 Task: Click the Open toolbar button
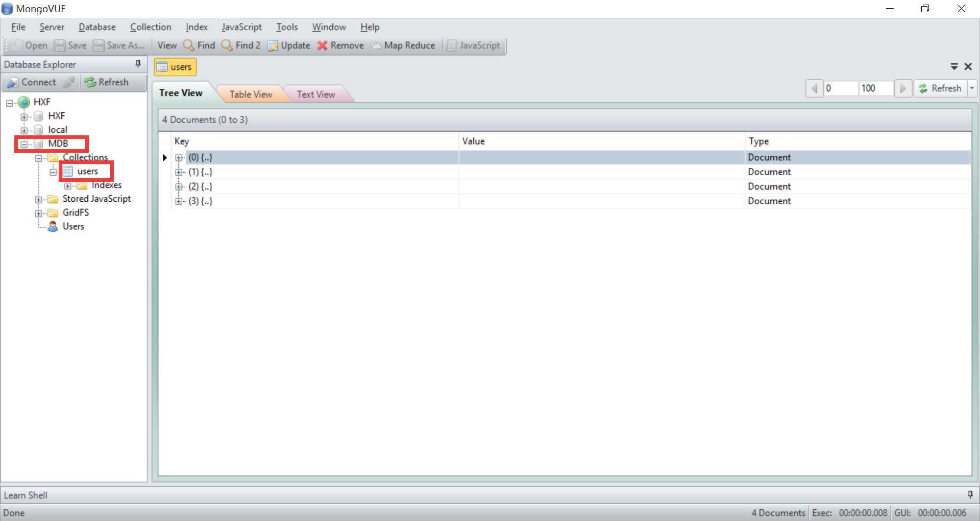(29, 45)
